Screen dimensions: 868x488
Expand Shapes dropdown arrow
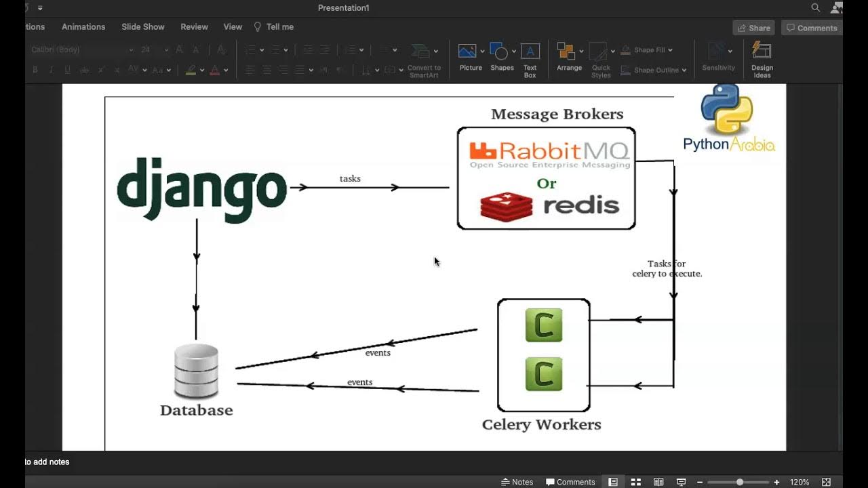[x=513, y=52]
